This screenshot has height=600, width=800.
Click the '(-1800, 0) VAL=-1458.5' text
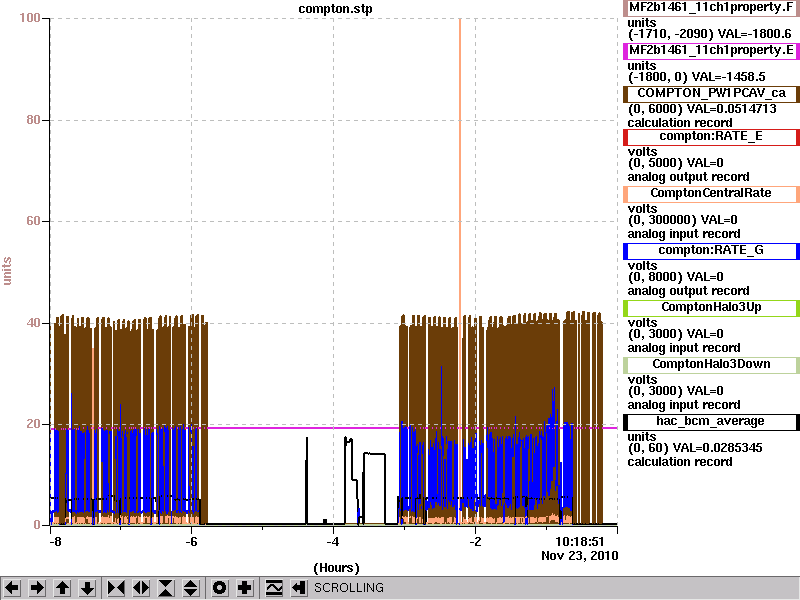[x=696, y=77]
